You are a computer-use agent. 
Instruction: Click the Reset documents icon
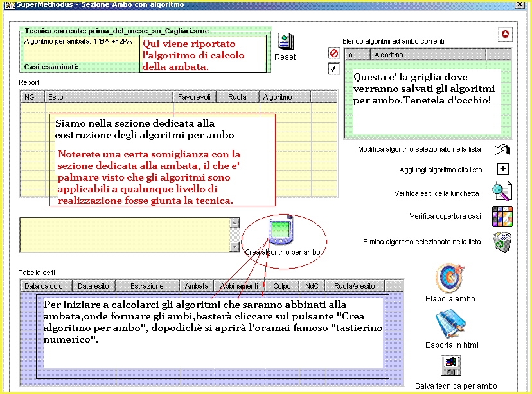tap(286, 42)
